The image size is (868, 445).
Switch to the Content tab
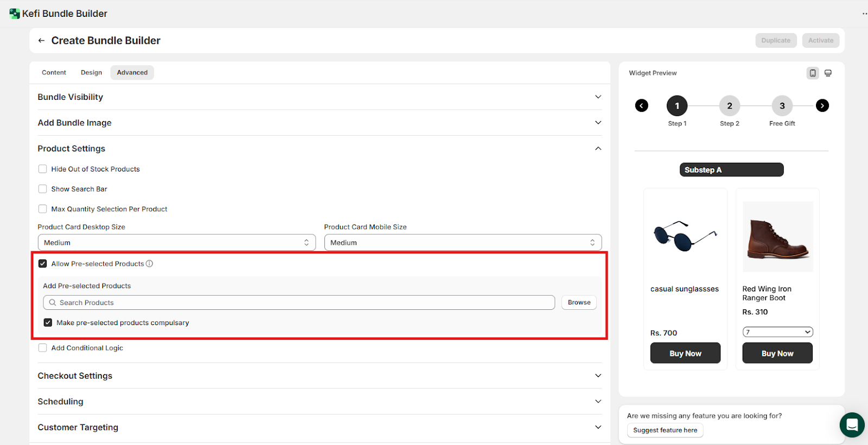[54, 73]
